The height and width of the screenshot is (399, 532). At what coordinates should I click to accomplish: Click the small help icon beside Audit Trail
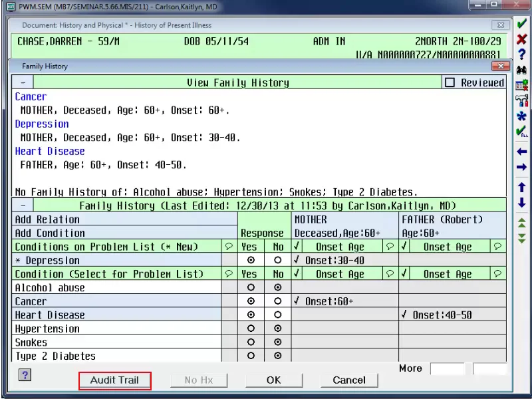[25, 375]
